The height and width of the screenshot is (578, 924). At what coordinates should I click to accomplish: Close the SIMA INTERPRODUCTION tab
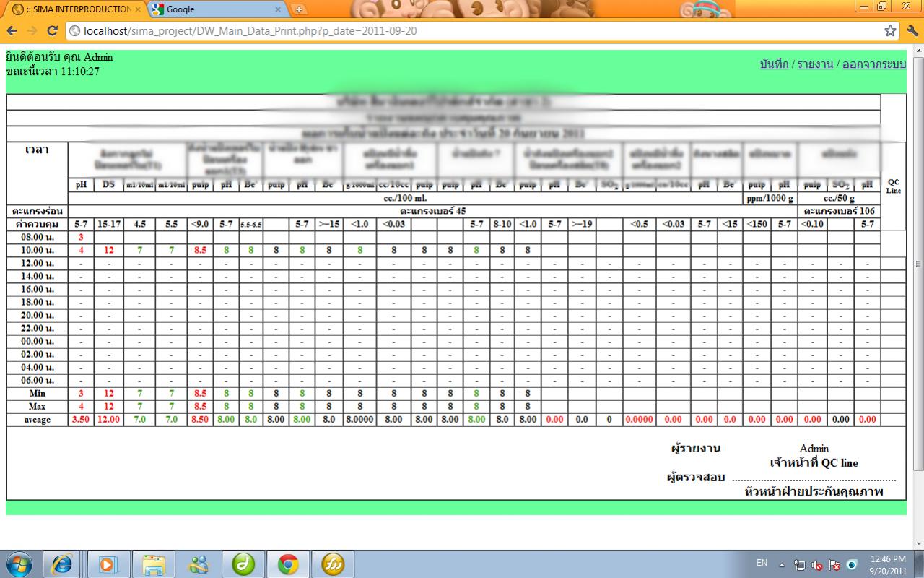pos(139,10)
